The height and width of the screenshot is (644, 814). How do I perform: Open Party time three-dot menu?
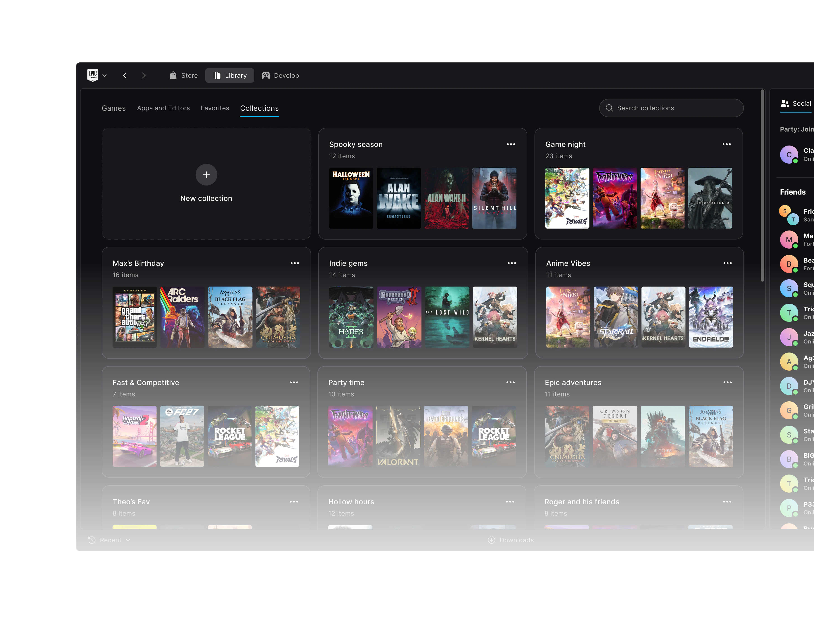(x=510, y=382)
